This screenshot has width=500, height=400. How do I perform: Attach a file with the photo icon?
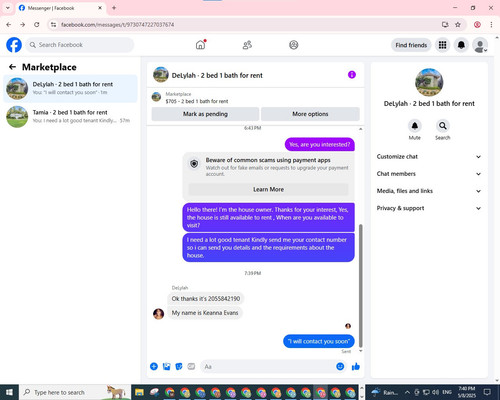166,367
